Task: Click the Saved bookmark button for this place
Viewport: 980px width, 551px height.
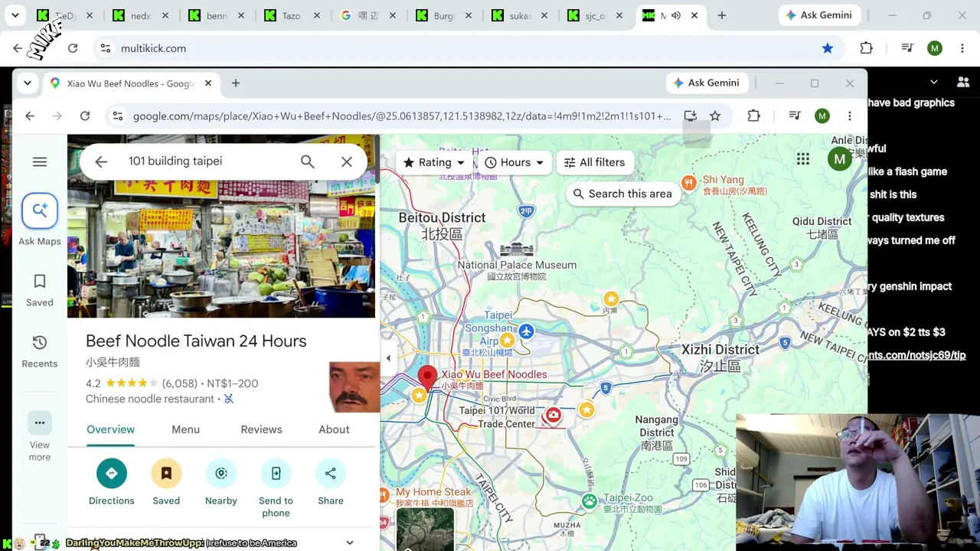Action: pyautogui.click(x=166, y=482)
